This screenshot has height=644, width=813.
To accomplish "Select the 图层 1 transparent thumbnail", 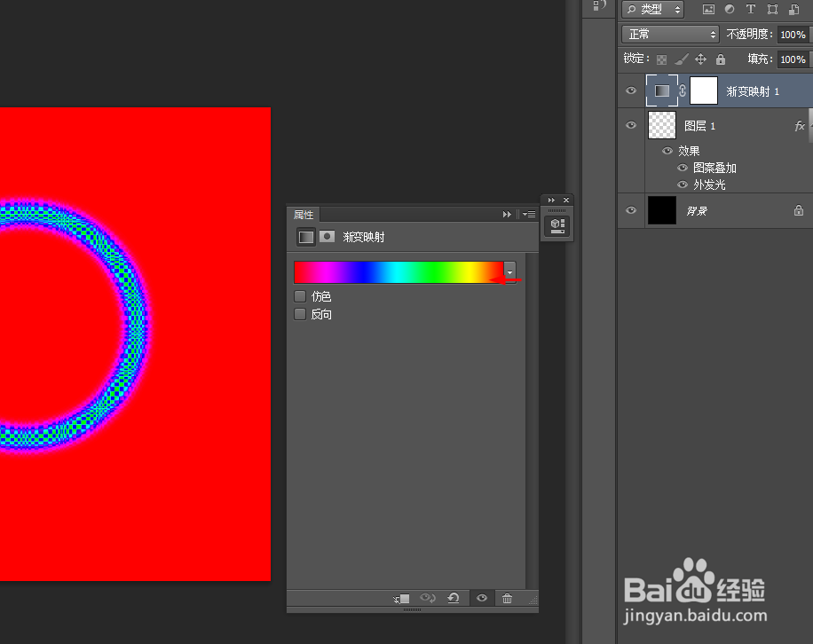I will pyautogui.click(x=662, y=125).
